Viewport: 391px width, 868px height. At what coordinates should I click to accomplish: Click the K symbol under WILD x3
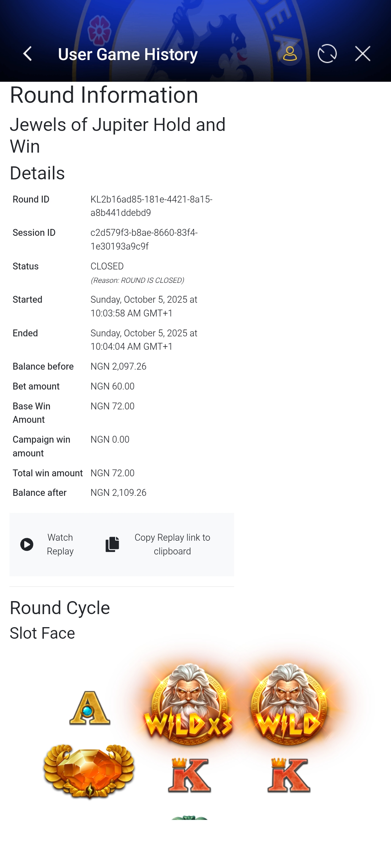[189, 775]
